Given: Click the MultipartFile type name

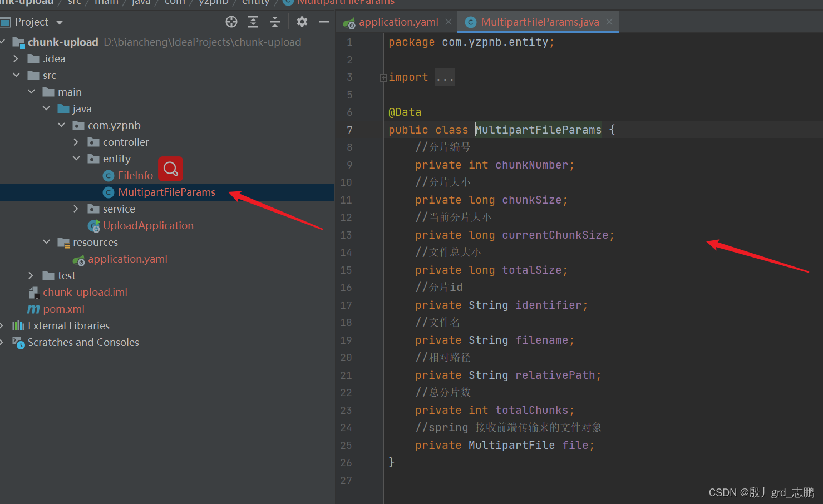Looking at the screenshot, I should [x=511, y=445].
